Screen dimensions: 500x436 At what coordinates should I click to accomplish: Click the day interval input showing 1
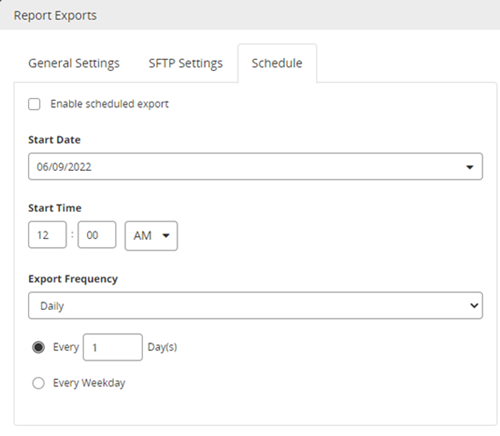[113, 347]
